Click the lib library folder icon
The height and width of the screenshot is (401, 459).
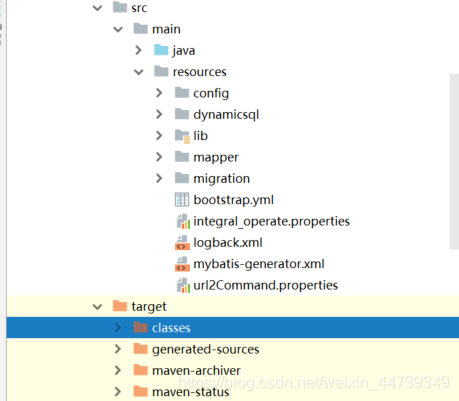(x=182, y=136)
